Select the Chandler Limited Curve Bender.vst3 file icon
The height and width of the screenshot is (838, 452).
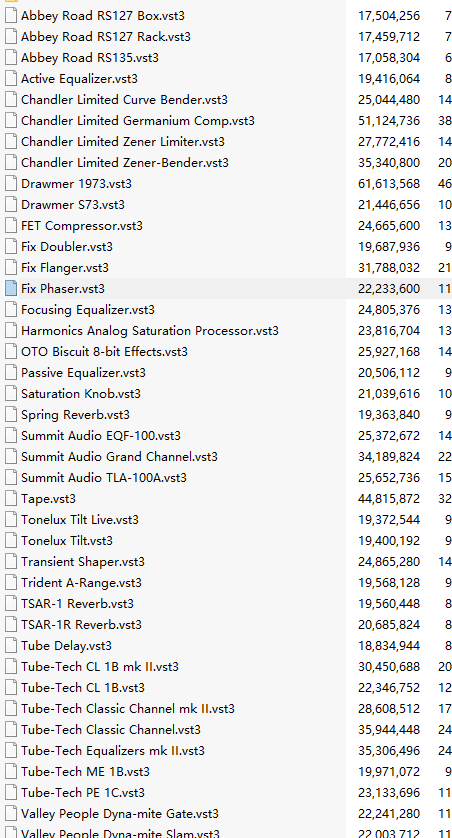[11, 99]
